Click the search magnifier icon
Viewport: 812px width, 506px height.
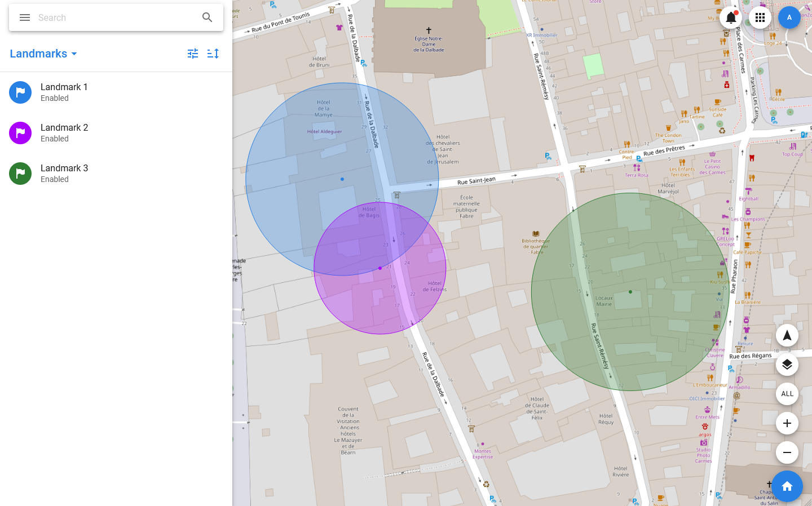(x=208, y=17)
